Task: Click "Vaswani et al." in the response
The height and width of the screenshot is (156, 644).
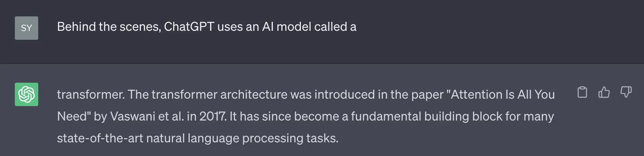Action: [x=147, y=117]
